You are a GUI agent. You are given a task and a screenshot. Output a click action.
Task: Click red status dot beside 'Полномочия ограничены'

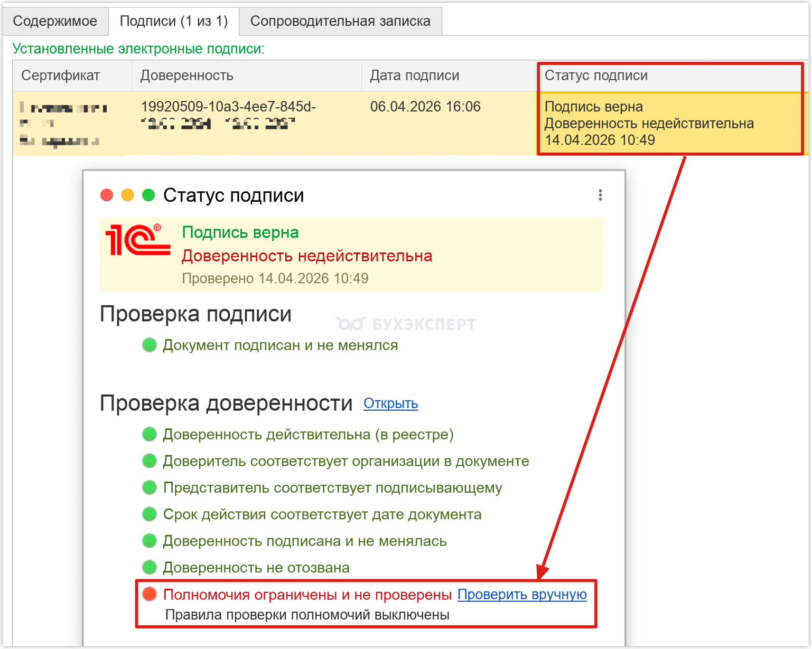pos(149,594)
